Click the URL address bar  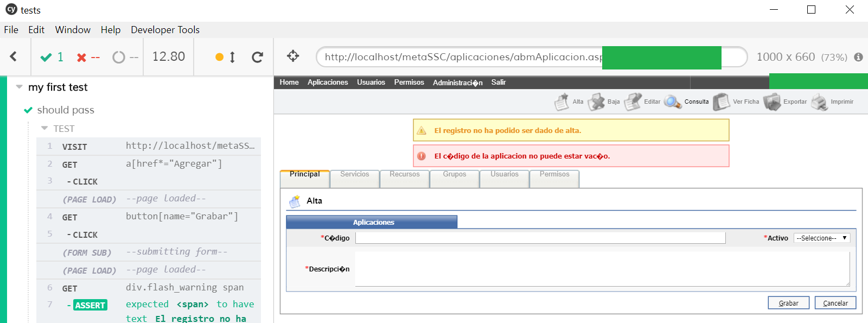coord(532,57)
